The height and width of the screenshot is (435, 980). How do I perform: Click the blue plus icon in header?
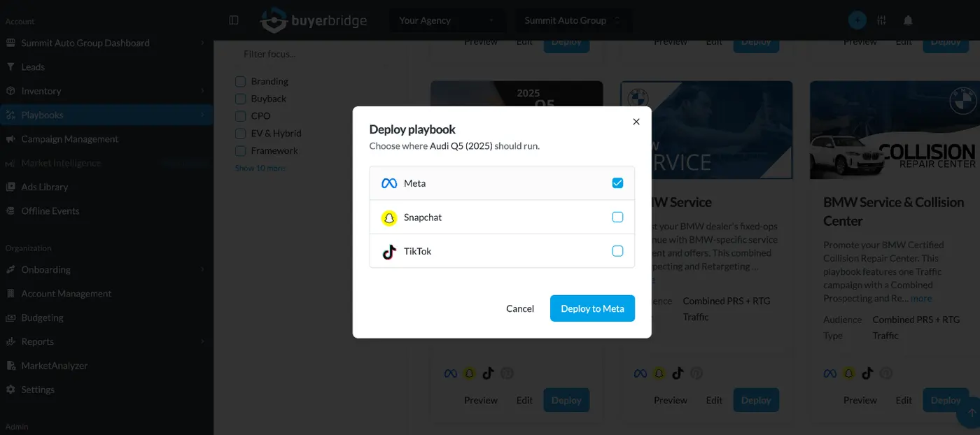[x=857, y=20]
